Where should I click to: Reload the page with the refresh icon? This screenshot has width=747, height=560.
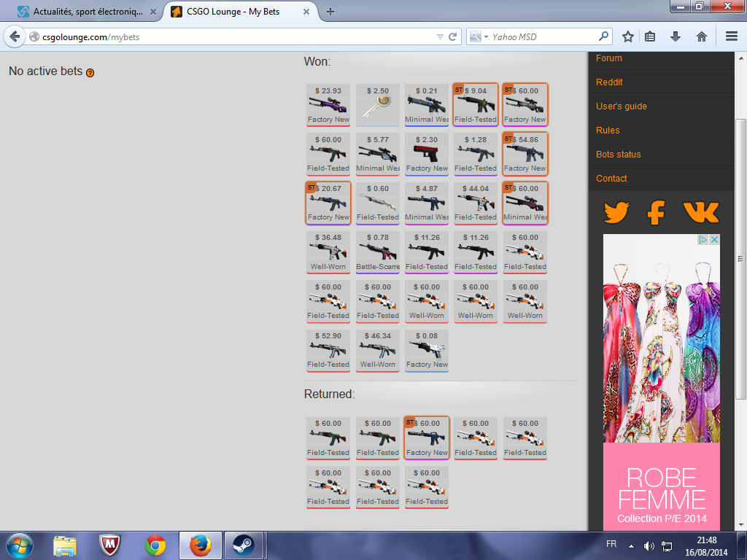pos(453,36)
